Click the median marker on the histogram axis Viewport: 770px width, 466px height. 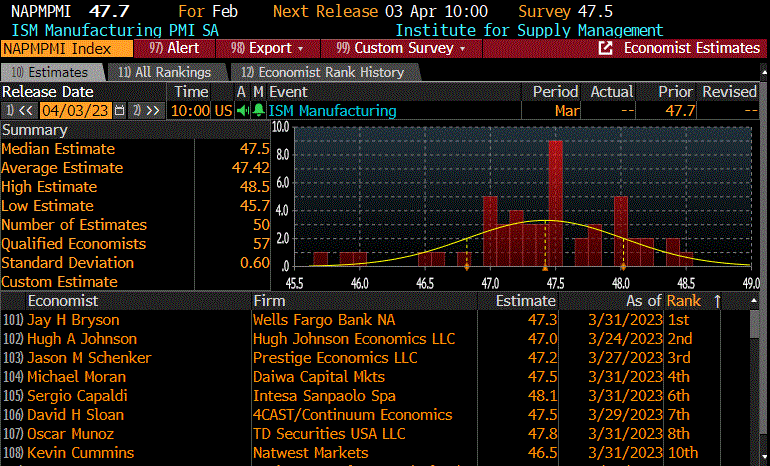pos(545,268)
